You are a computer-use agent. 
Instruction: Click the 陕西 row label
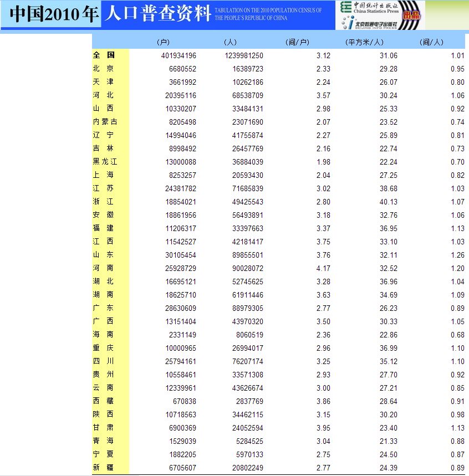(x=103, y=414)
